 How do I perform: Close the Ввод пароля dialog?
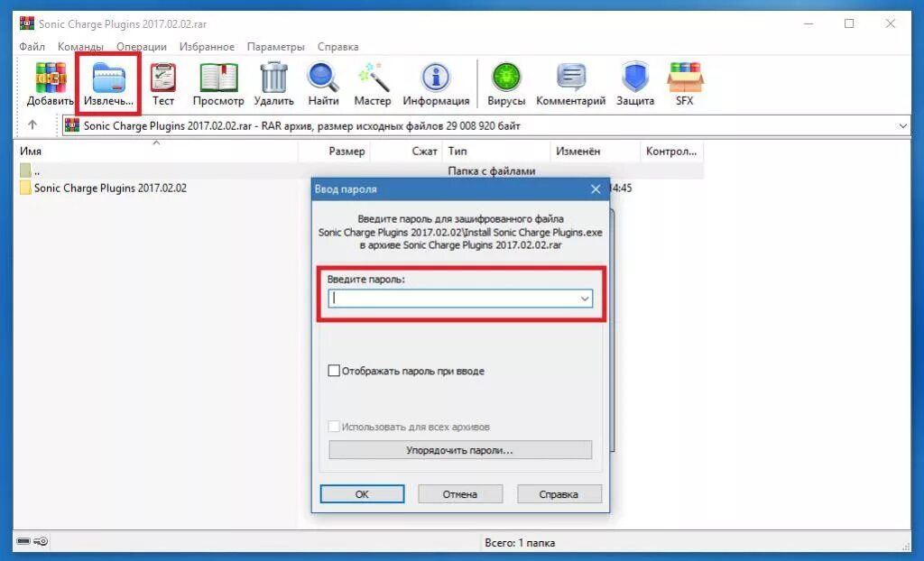(x=596, y=189)
